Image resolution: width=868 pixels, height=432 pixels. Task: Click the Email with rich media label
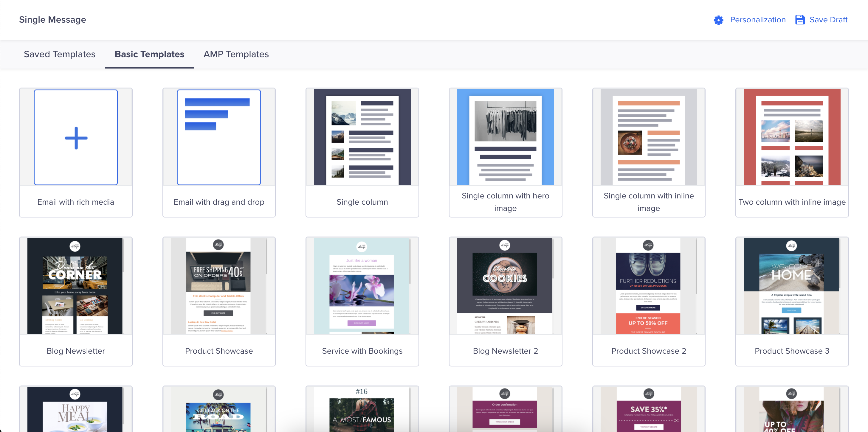(75, 202)
